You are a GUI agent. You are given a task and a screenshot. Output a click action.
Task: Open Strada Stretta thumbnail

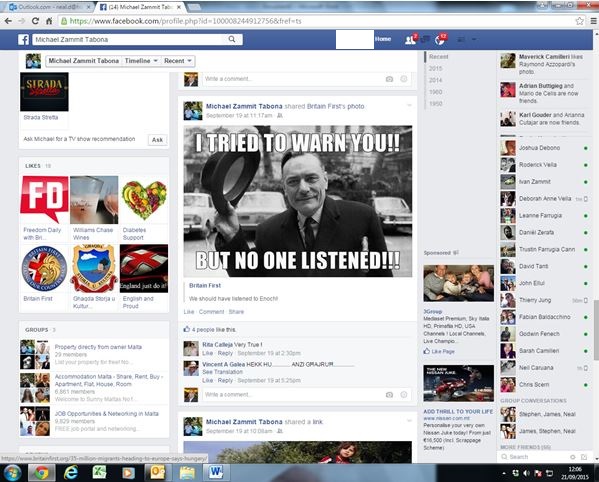tap(44, 92)
